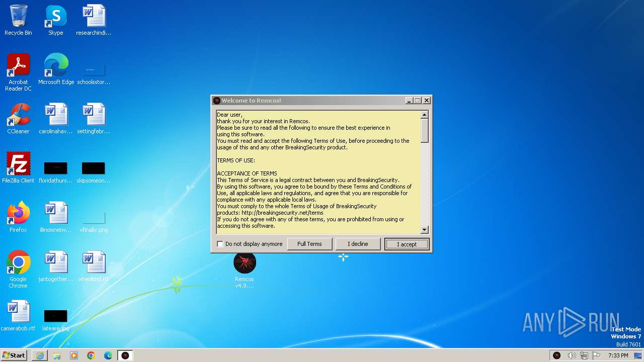Select the carolinahav document icon
This screenshot has width=644, height=362.
click(x=56, y=119)
